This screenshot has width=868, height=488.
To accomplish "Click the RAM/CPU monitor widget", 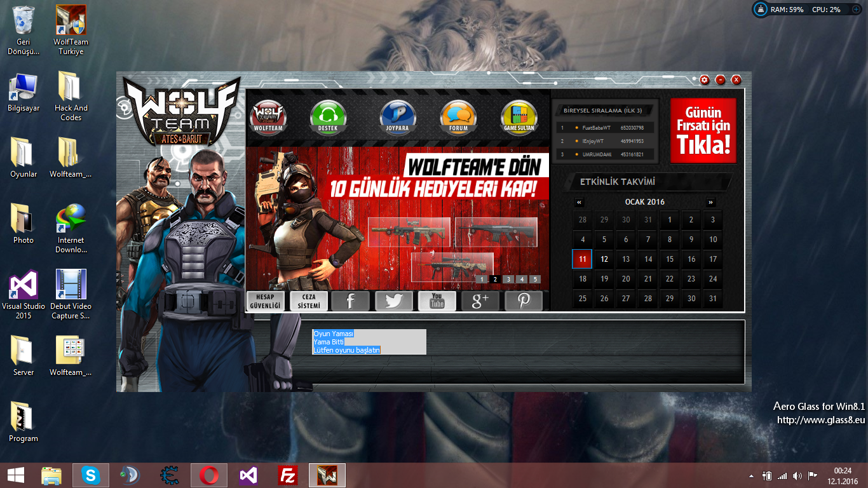I will 808,10.
